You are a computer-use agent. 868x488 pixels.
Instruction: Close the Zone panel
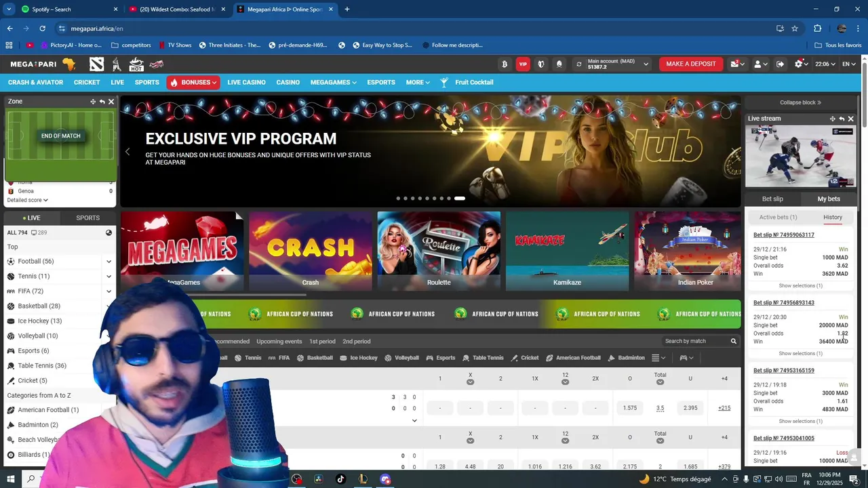pyautogui.click(x=111, y=102)
